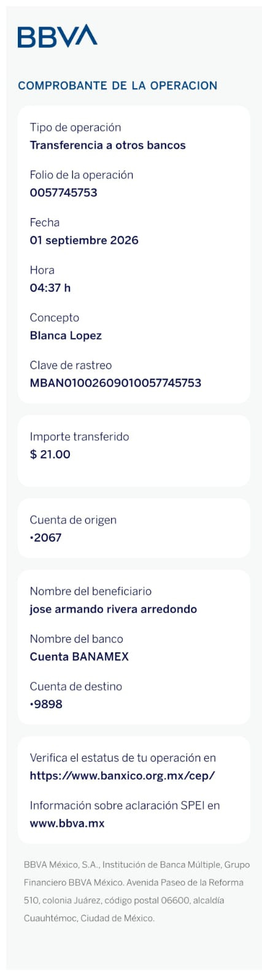Click the Nombre del beneficiario label
Viewport: 262px width, 980px height.
pyautogui.click(x=90, y=591)
